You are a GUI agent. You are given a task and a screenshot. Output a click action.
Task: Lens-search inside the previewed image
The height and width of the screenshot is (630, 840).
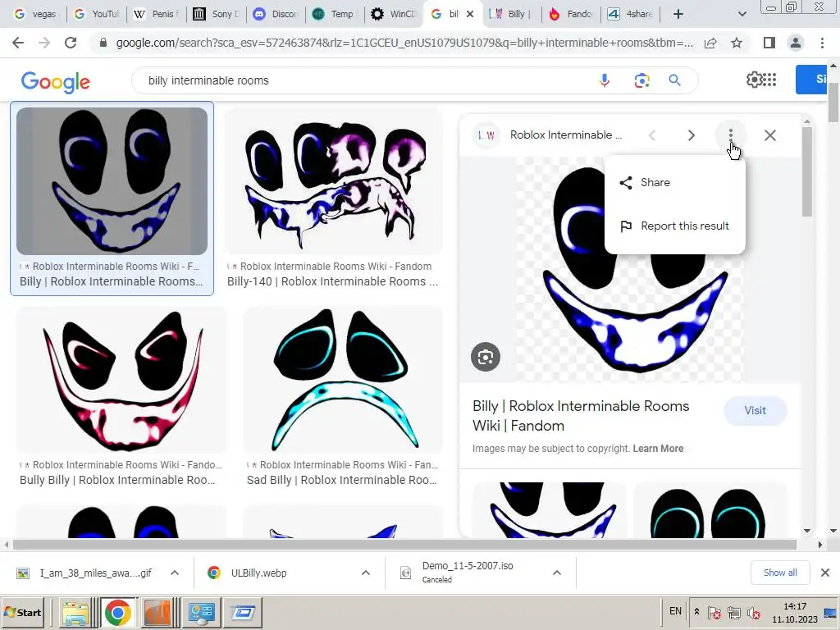click(x=486, y=357)
